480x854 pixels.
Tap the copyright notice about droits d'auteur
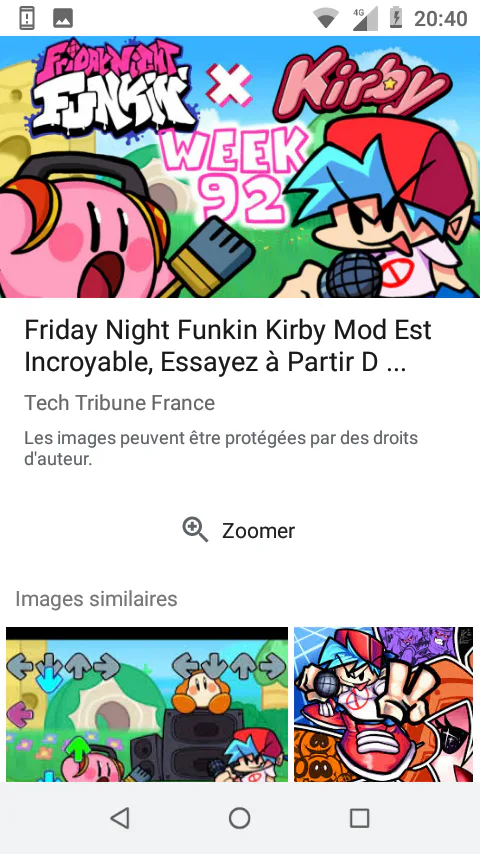click(221, 449)
